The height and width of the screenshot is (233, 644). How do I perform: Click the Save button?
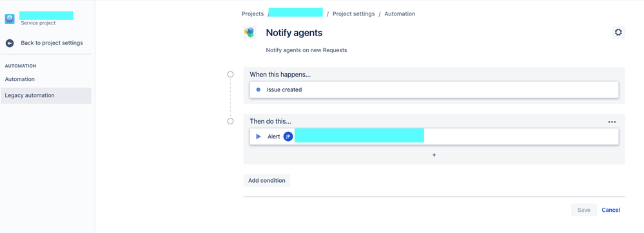pos(583,210)
